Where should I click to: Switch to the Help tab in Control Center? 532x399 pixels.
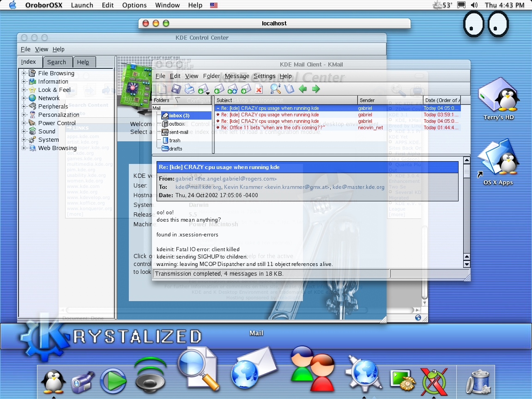tap(83, 62)
